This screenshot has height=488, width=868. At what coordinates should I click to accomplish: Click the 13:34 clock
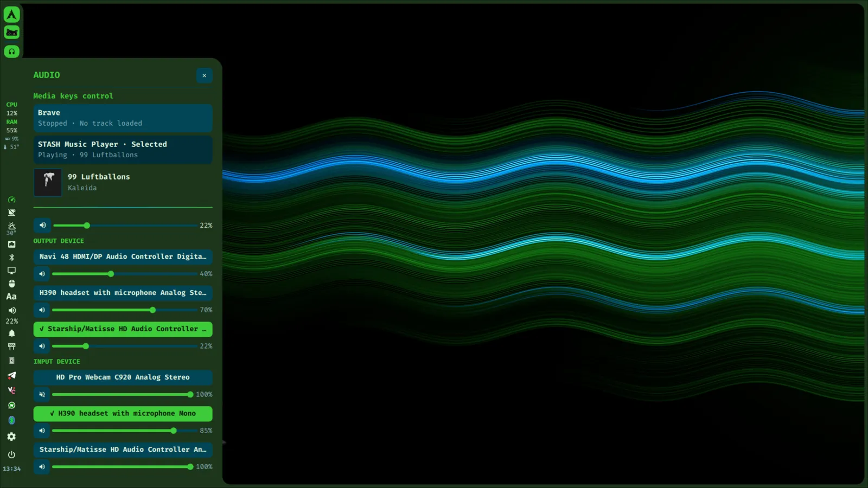tap(11, 469)
